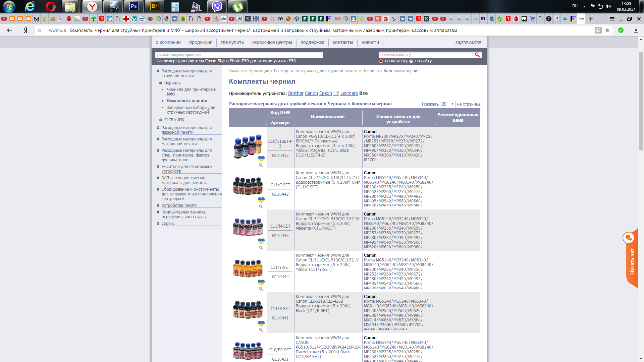Open thumbnail of C11/Y-SET yellow ink bottles
This screenshot has width=644, height=362.
(x=248, y=268)
